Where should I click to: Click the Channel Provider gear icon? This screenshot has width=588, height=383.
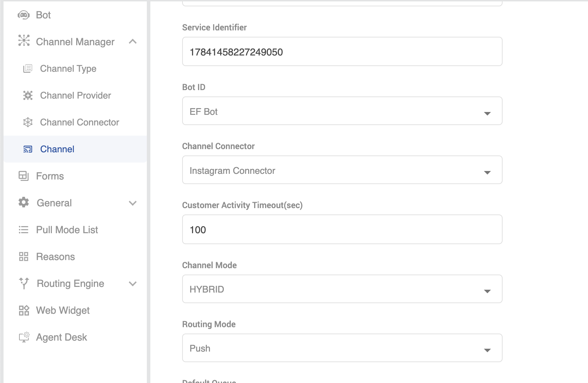[x=28, y=95]
